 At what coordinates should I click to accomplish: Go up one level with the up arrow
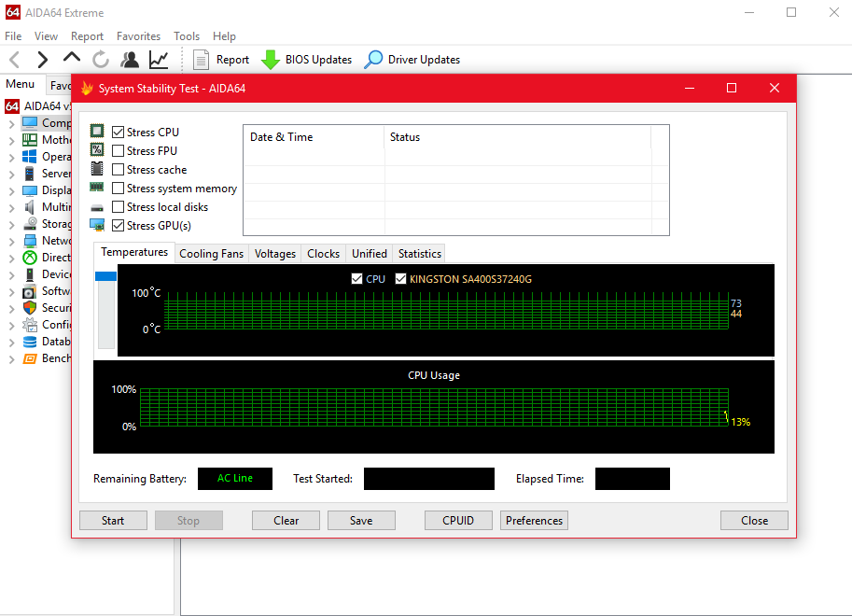72,57
